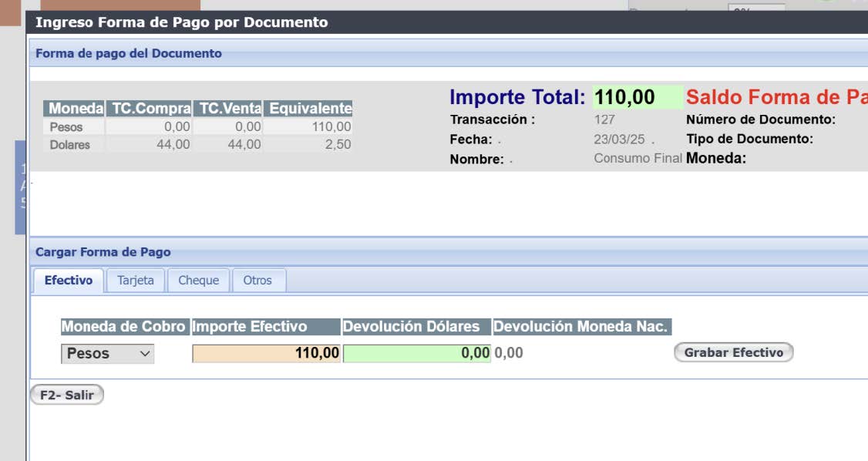Click the Equivalente column header
Image resolution: width=868 pixels, height=461 pixels.
(x=309, y=109)
